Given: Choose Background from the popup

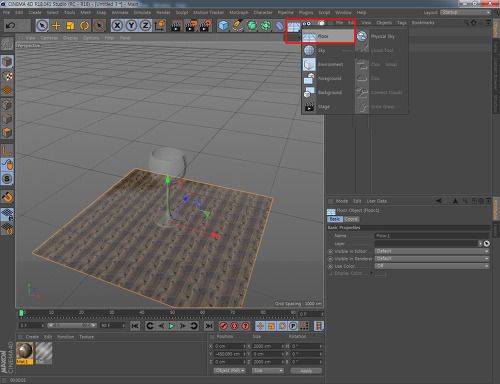Looking at the screenshot, I should click(x=328, y=92).
